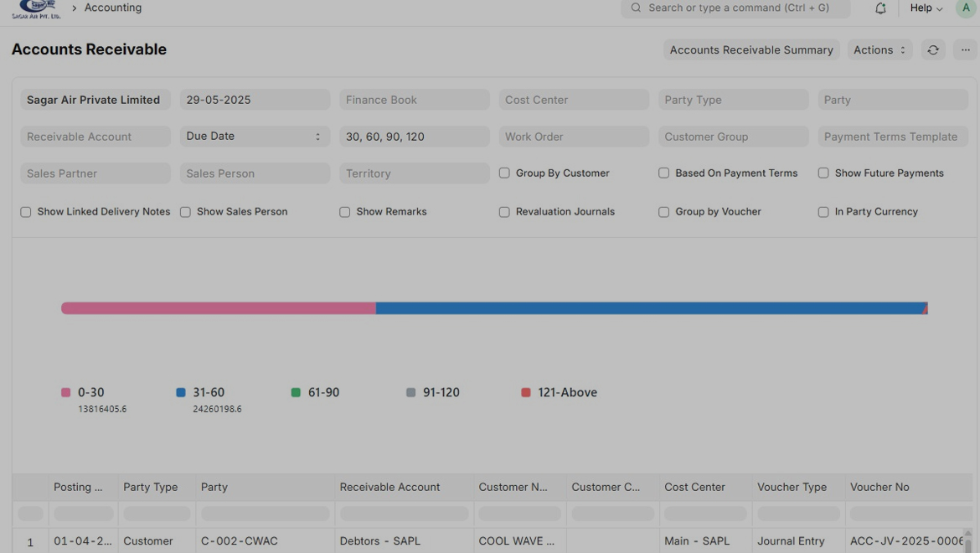Open Accounts Receivable Summary report
This screenshot has width=980, height=553.
[751, 50]
